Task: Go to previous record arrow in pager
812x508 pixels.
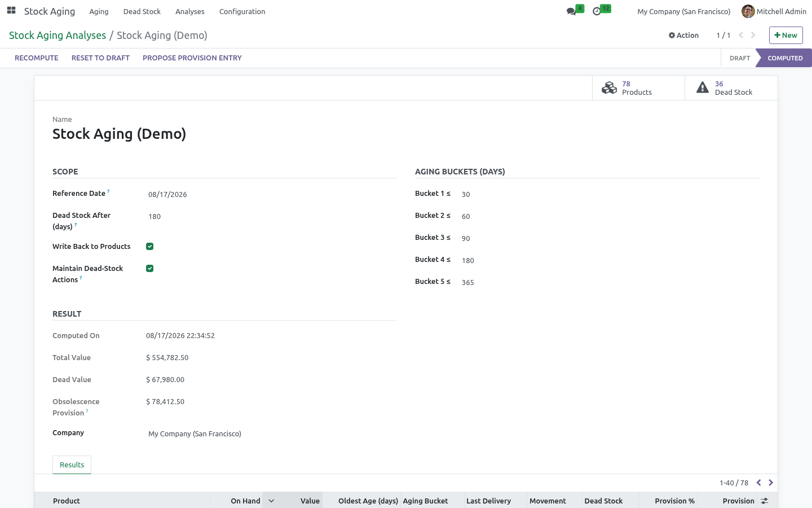Action: [741, 35]
